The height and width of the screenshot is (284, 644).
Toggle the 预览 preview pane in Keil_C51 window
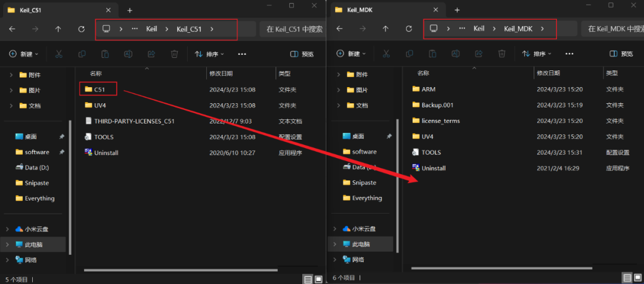302,54
